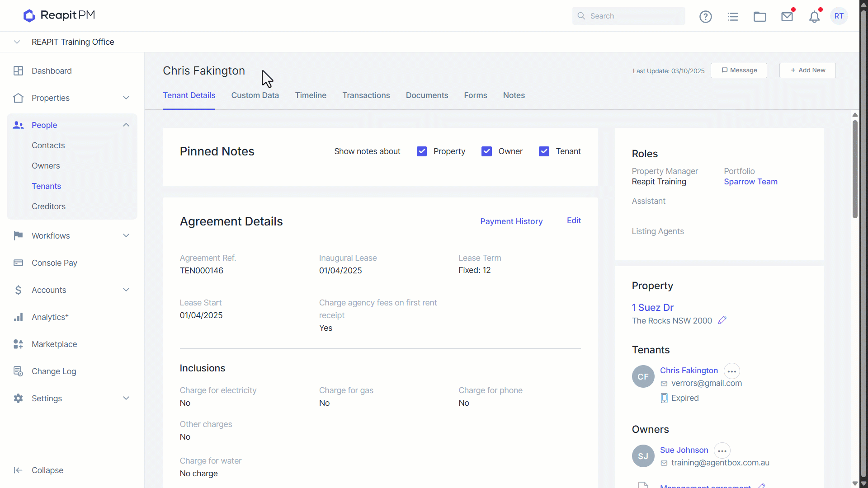Click the Marketplace icon in sidebar

pos(18,344)
